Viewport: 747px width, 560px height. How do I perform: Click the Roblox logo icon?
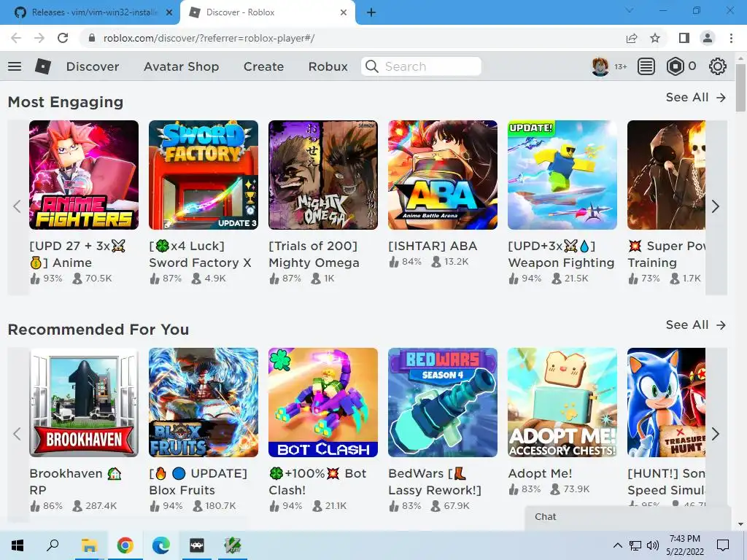click(x=43, y=66)
